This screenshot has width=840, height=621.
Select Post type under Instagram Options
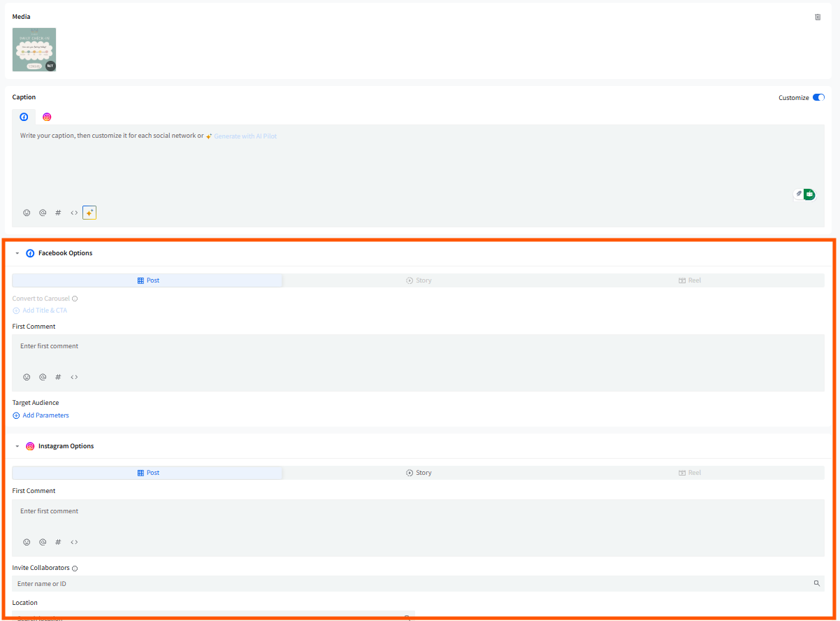(x=147, y=473)
